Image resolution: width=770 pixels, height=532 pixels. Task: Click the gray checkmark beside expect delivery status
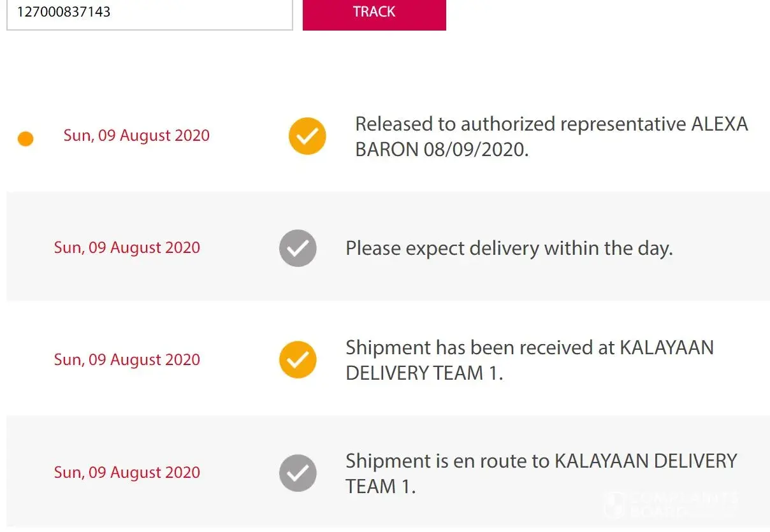tap(298, 248)
